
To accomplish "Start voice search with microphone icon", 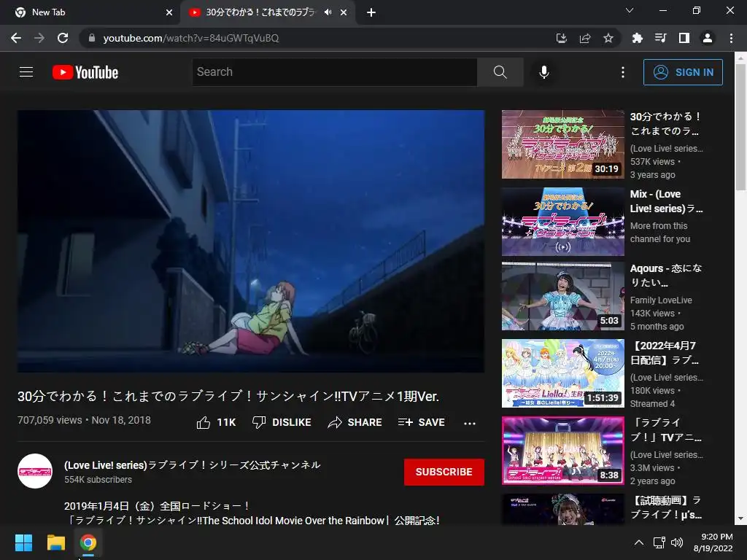I will 544,72.
